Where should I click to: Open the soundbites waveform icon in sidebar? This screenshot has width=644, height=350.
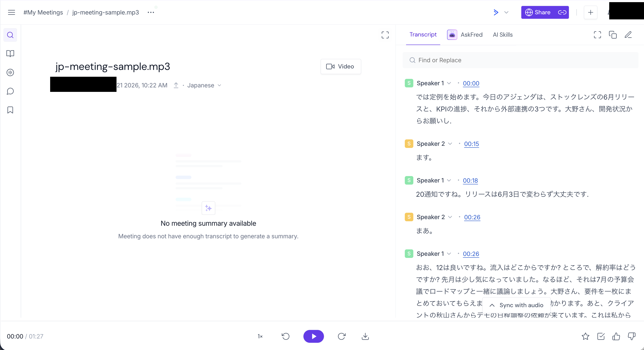[x=10, y=72]
